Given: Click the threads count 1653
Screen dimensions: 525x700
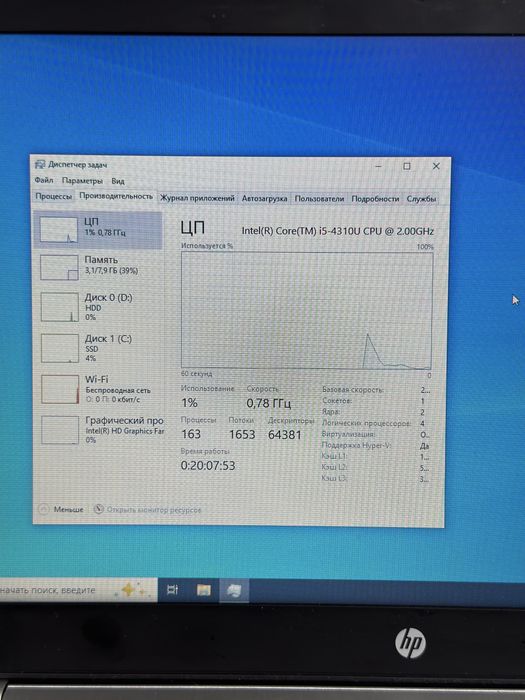Looking at the screenshot, I should tap(242, 434).
